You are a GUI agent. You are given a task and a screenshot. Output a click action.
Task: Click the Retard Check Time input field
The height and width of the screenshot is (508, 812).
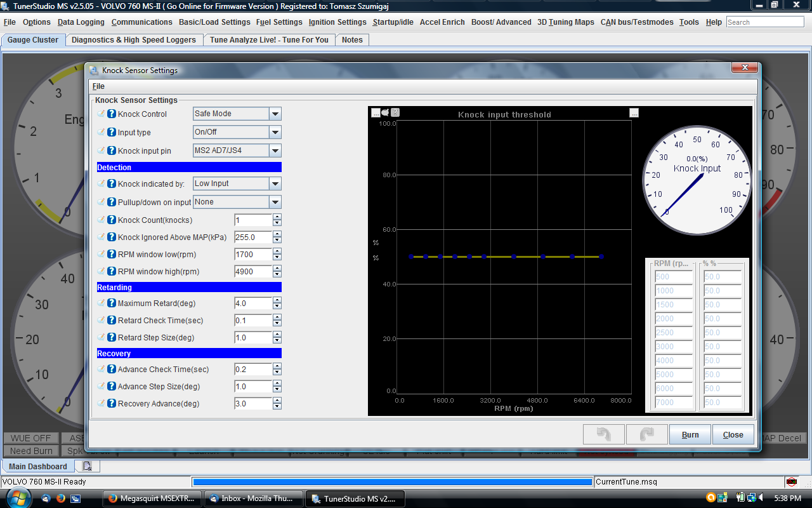coord(253,321)
